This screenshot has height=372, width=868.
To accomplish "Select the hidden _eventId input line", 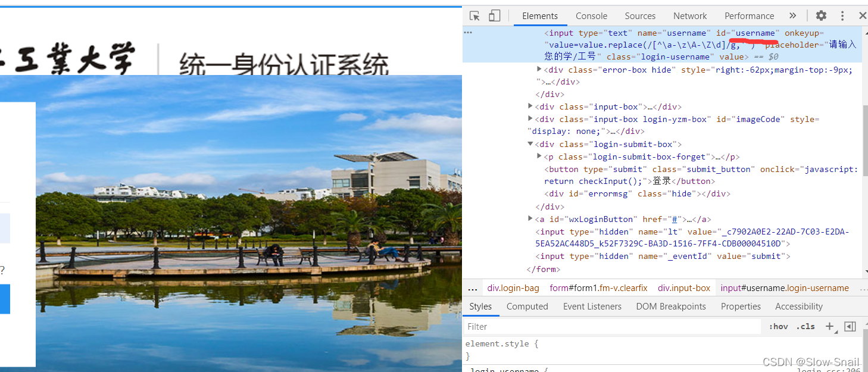I will point(663,256).
